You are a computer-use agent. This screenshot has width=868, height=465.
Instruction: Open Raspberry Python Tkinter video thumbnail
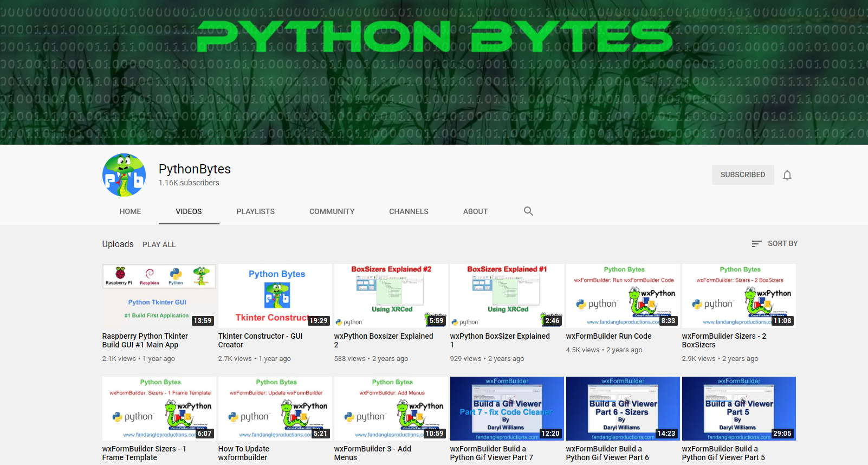pos(159,296)
